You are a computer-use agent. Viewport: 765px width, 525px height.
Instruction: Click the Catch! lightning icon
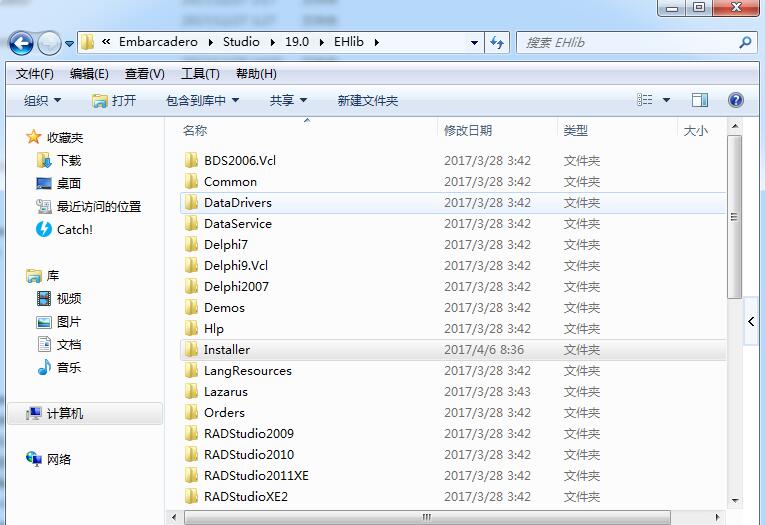tap(43, 229)
